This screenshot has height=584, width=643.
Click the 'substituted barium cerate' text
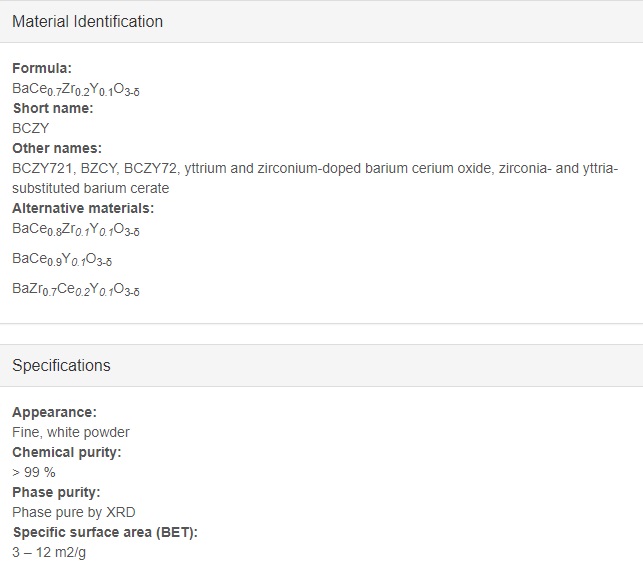coord(91,188)
